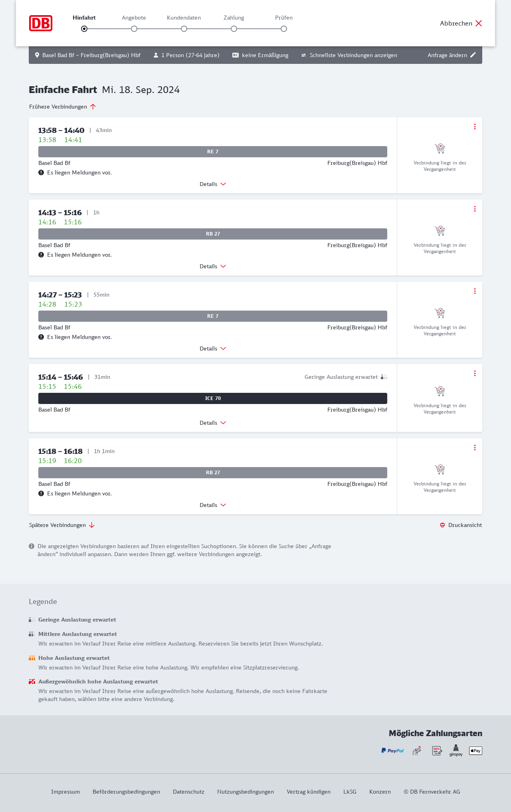Click the printer icon for Druckansicht
The height and width of the screenshot is (812, 511).
[x=442, y=525]
